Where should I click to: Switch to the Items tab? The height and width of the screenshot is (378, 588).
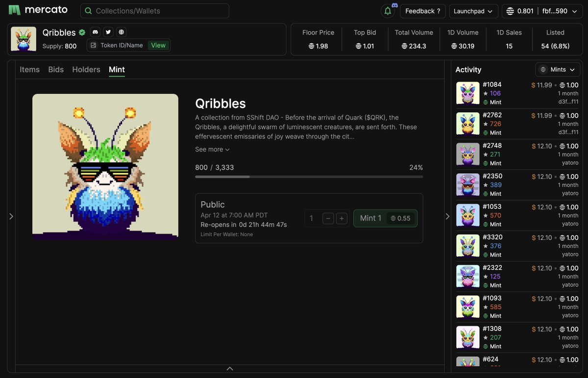click(x=29, y=70)
